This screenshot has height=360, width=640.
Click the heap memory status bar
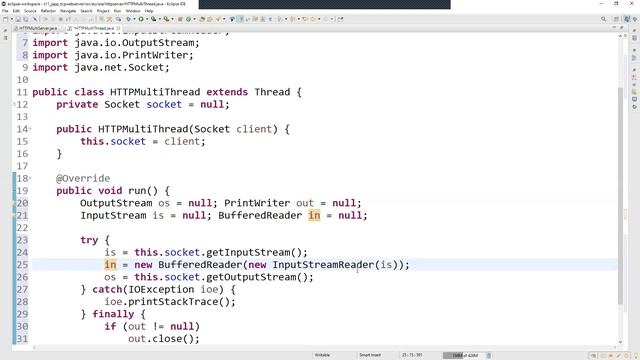pos(464,355)
